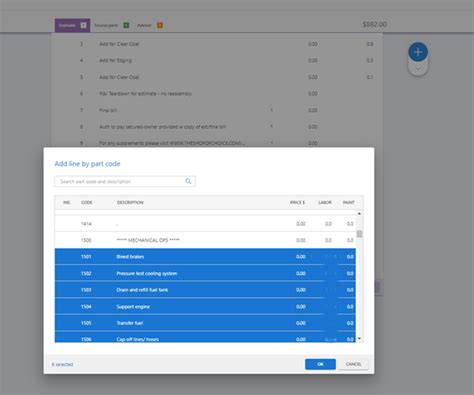Toggle the 1504 Support engine row
This screenshot has width=474, height=395.
pyautogui.click(x=205, y=306)
